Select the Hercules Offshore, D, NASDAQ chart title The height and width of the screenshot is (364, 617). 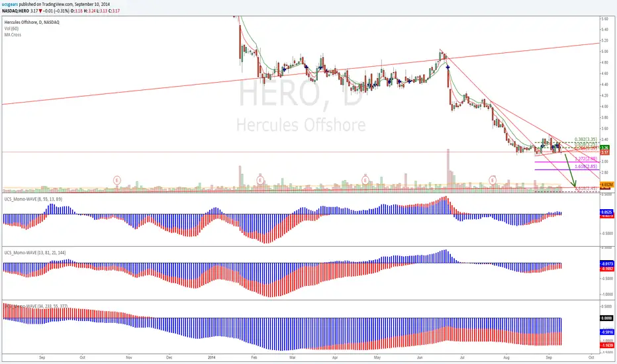pyautogui.click(x=32, y=23)
